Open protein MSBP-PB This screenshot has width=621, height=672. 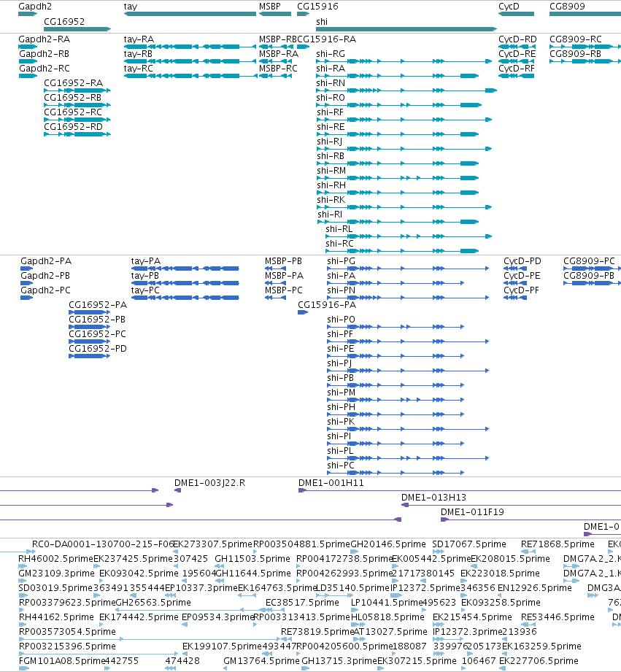click(283, 261)
